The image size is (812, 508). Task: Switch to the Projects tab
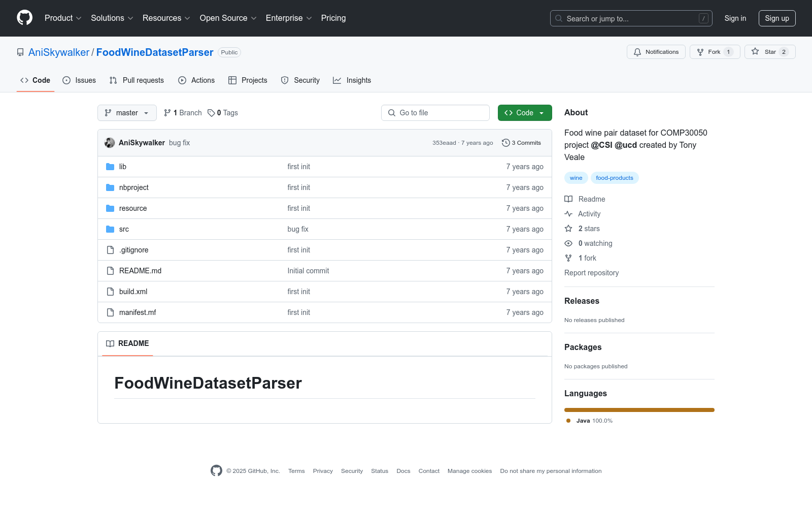(248, 80)
